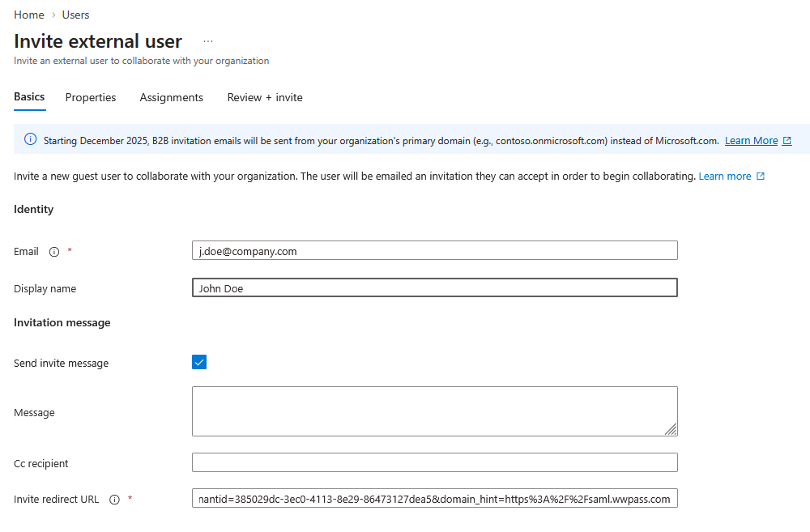The height and width of the screenshot is (532, 810).
Task: Click the Invite redirect URL field
Action: point(435,498)
